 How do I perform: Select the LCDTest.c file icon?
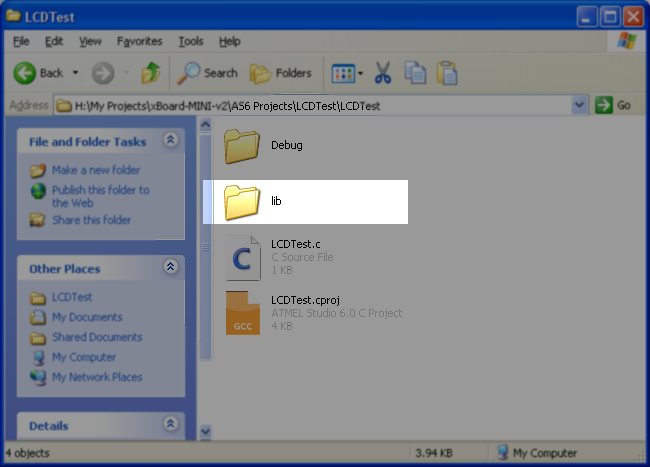pos(243,257)
